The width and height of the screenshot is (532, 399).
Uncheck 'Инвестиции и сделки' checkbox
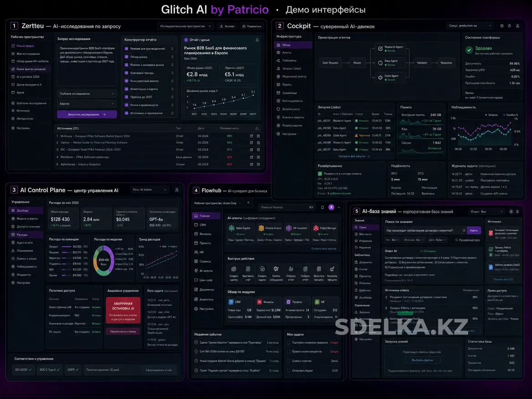pyautogui.click(x=127, y=89)
